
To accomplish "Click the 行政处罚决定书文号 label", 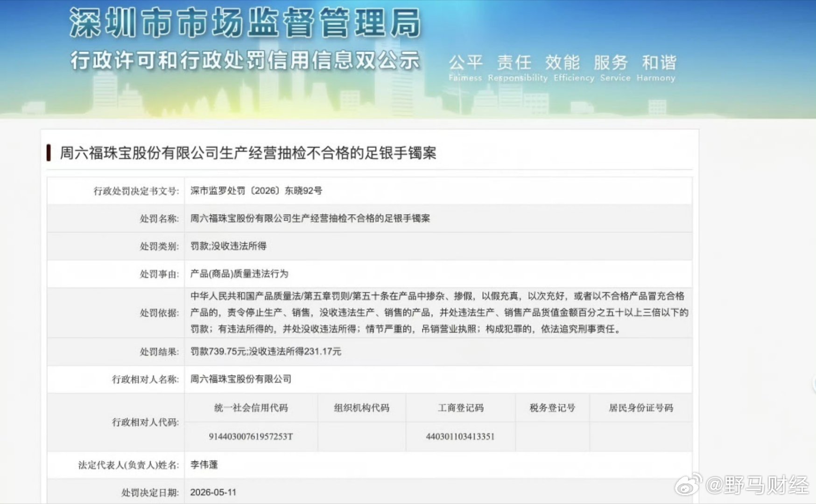I will pos(136,191).
